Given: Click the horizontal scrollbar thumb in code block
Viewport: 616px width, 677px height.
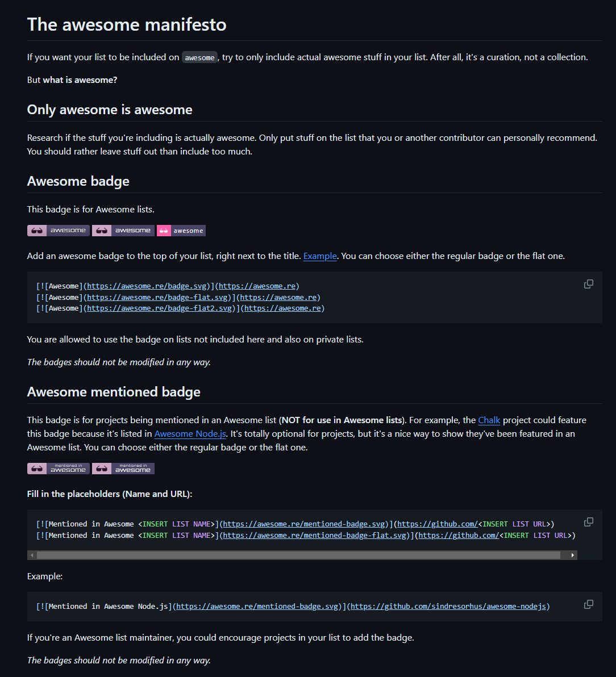Looking at the screenshot, I should click(298, 555).
